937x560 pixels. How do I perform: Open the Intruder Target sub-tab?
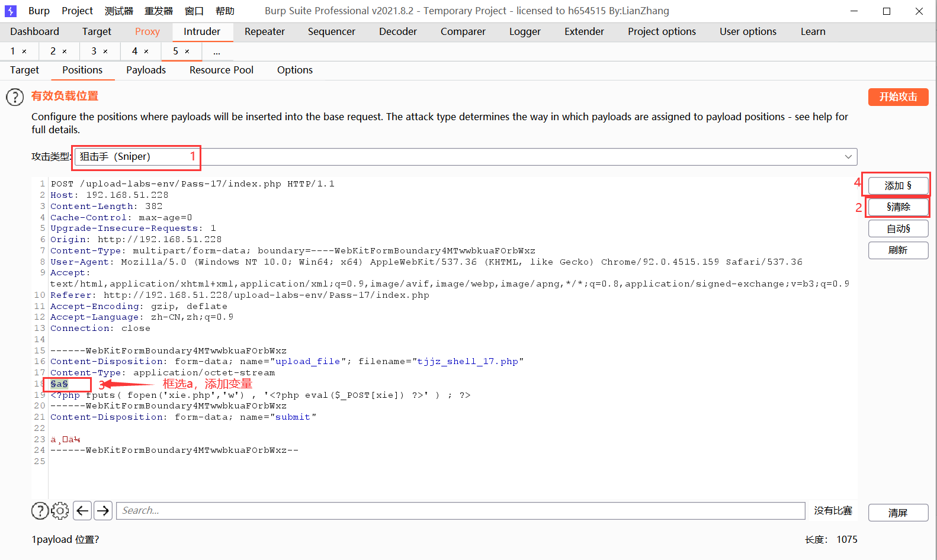[24, 70]
